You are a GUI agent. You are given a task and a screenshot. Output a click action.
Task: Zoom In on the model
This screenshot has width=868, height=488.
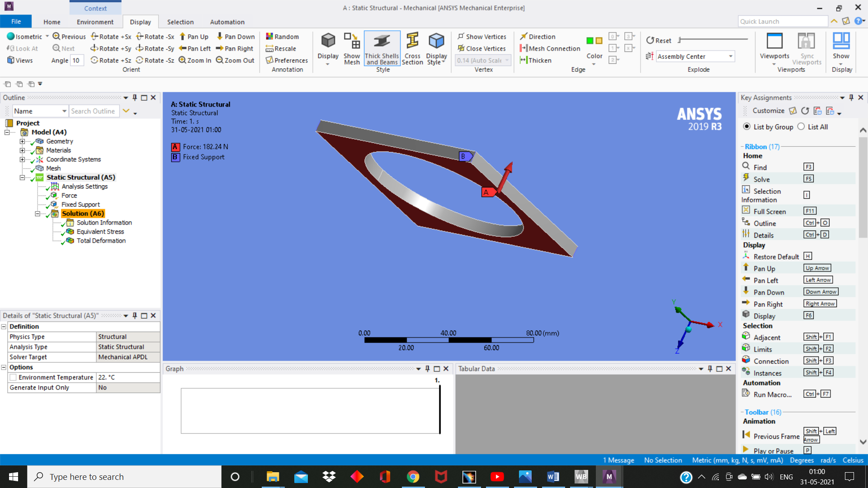click(195, 60)
